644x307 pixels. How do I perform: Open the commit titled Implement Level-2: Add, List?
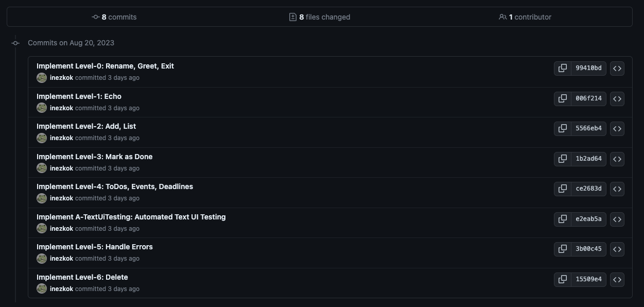(86, 126)
